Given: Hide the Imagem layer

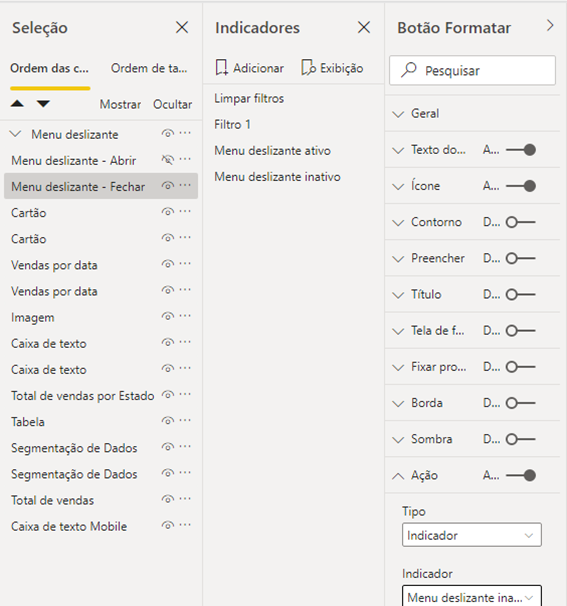Looking at the screenshot, I should click(x=167, y=317).
